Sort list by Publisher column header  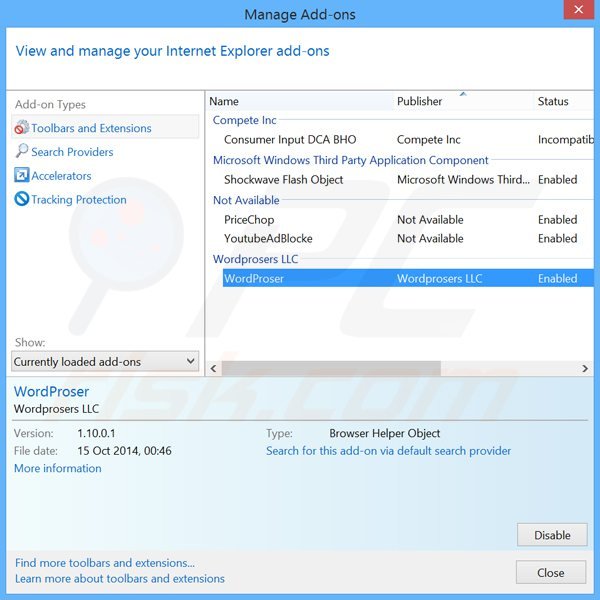coord(463,101)
